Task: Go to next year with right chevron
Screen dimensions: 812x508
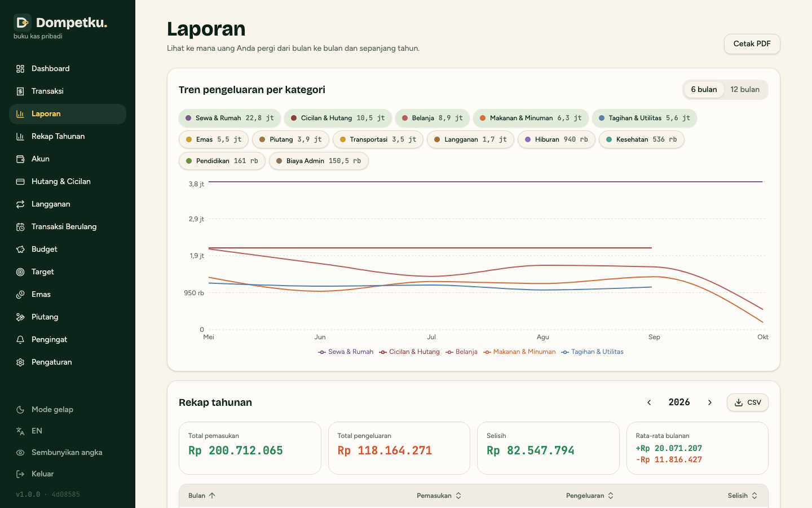Action: (x=710, y=402)
